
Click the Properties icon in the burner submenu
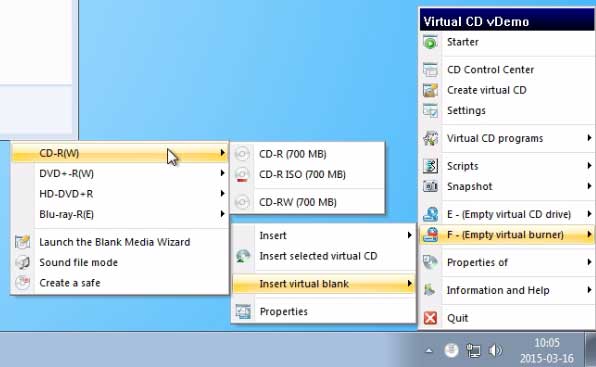coord(243,312)
